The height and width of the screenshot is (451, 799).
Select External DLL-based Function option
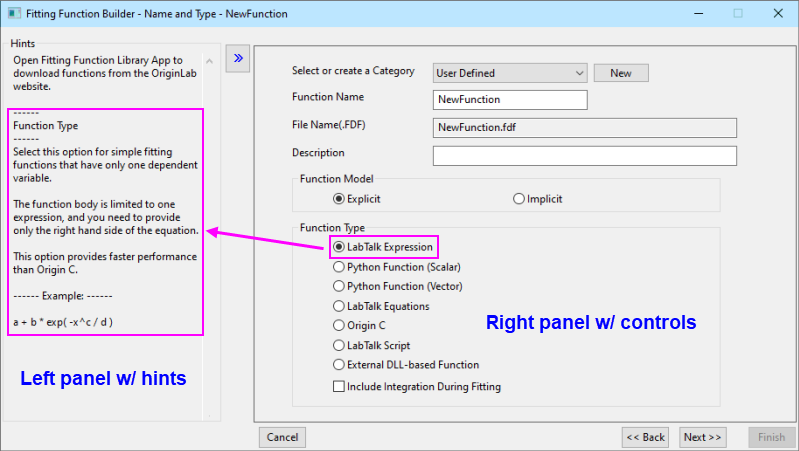[339, 365]
